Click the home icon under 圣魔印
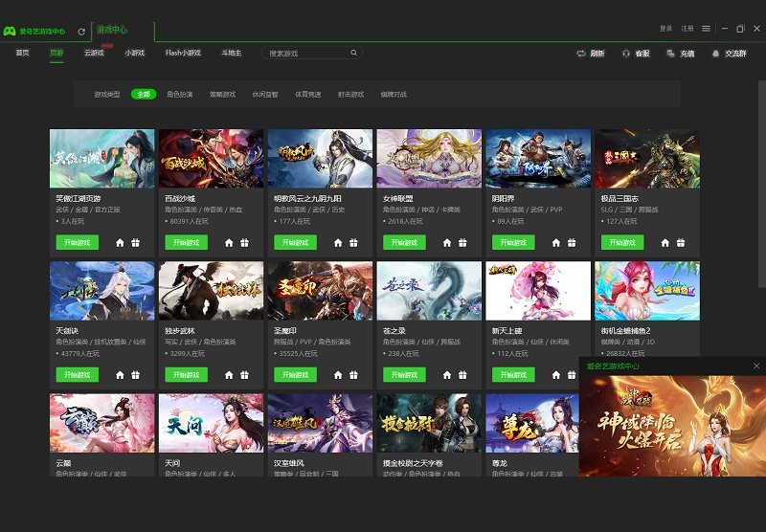Image resolution: width=766 pixels, height=532 pixels. click(x=338, y=375)
